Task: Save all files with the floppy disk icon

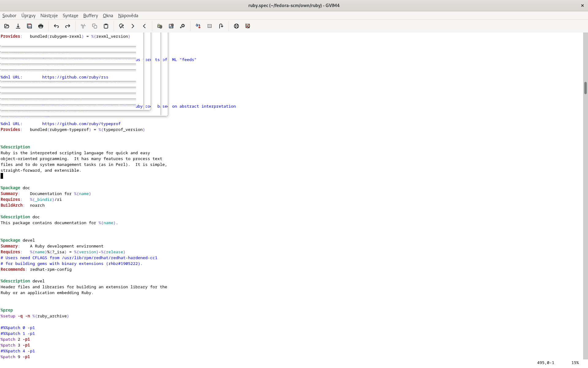Action: tap(29, 26)
